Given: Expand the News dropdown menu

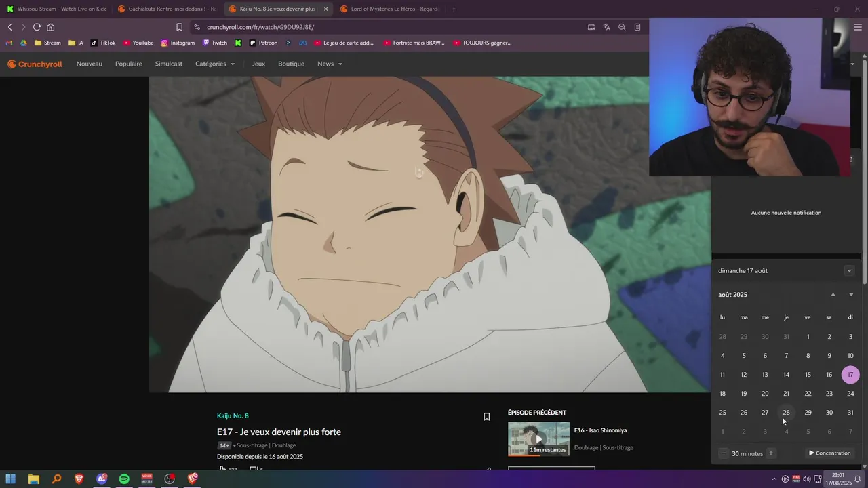Looking at the screenshot, I should 330,64.
